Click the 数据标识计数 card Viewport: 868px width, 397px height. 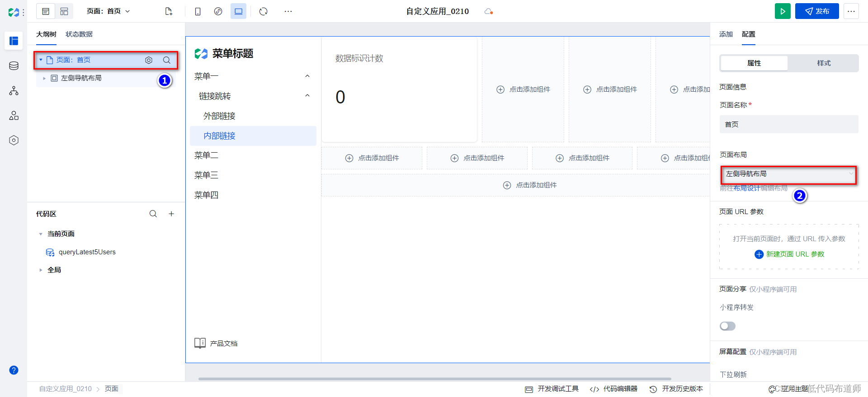pos(399,89)
